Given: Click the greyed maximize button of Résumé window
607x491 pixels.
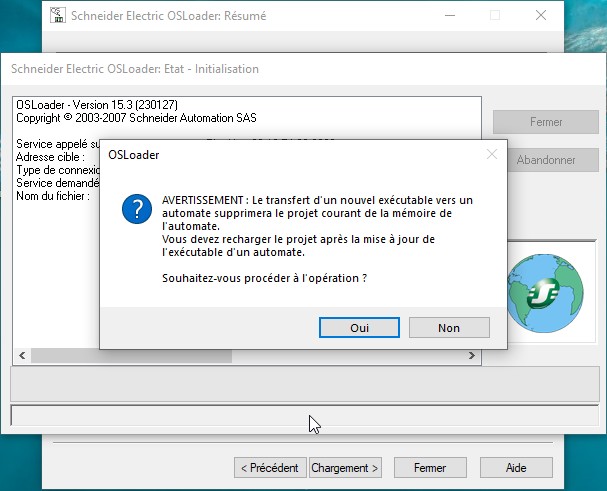Looking at the screenshot, I should (495, 15).
